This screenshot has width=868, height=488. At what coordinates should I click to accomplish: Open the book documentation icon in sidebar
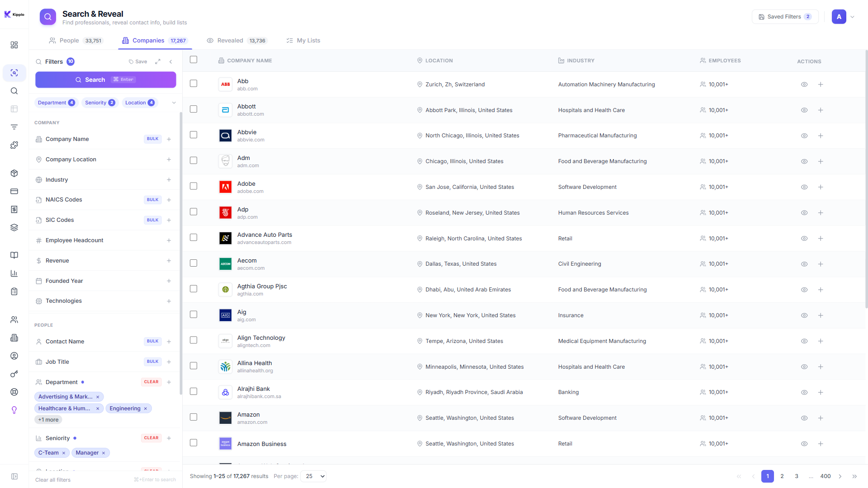pyautogui.click(x=14, y=255)
